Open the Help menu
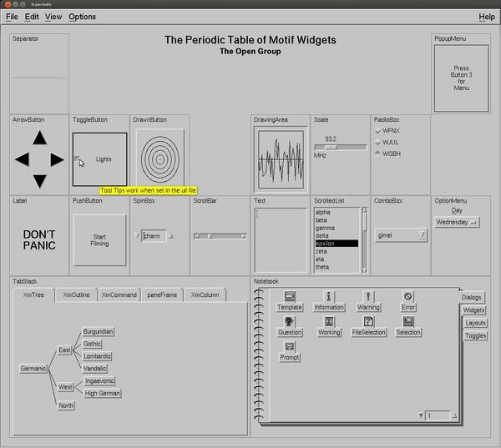 pos(487,17)
